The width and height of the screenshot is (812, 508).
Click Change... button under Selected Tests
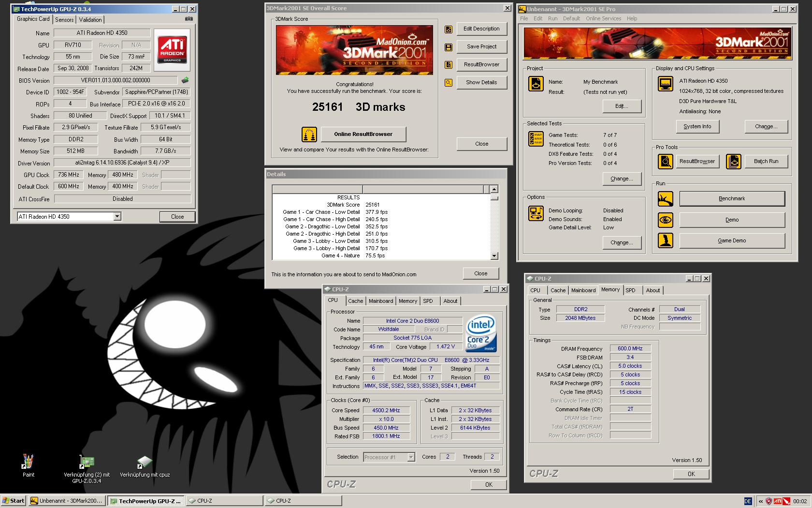point(622,179)
